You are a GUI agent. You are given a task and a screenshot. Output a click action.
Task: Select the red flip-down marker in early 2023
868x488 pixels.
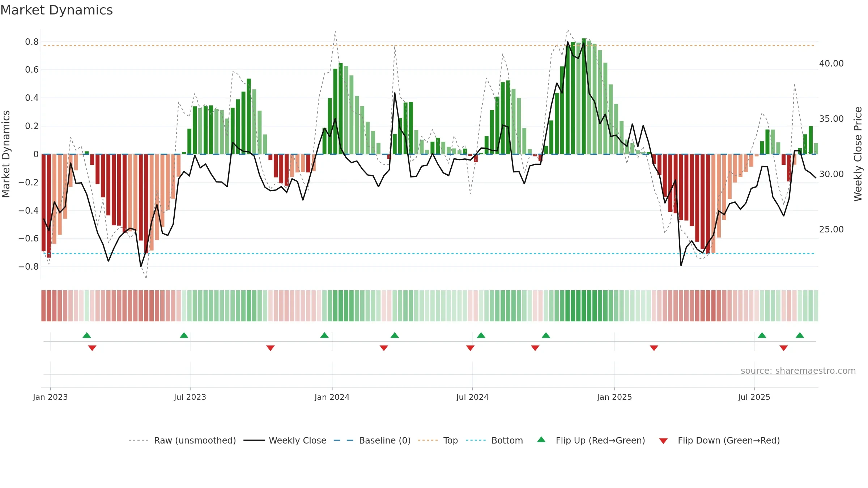click(x=92, y=348)
